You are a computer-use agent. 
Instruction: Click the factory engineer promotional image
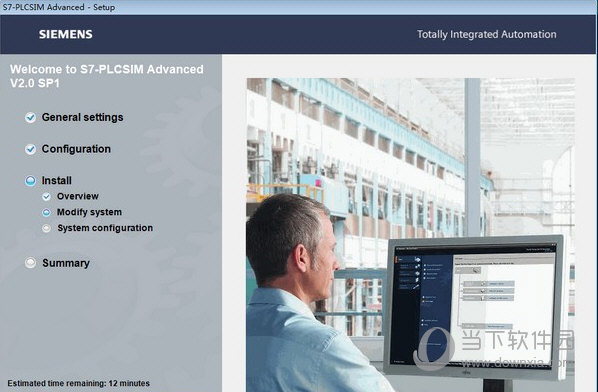(410, 235)
